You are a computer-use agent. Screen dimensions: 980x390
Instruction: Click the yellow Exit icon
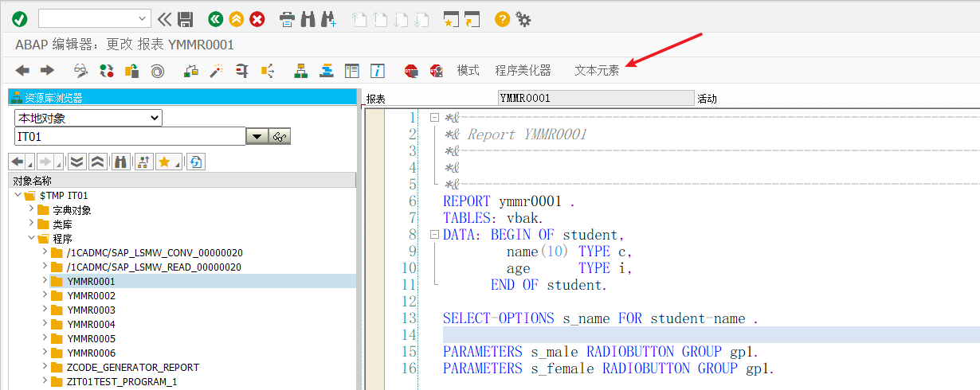(237, 18)
